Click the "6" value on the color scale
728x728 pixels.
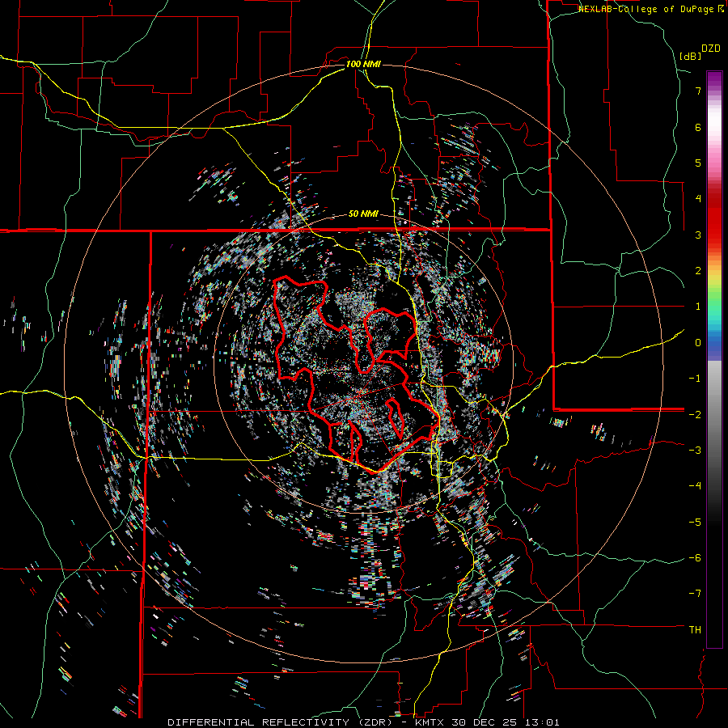[698, 127]
